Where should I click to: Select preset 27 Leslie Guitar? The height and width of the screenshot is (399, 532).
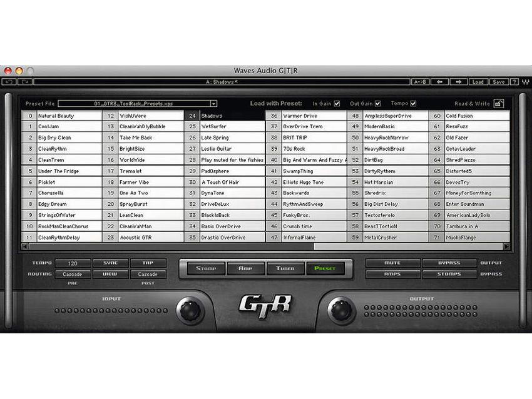225,149
